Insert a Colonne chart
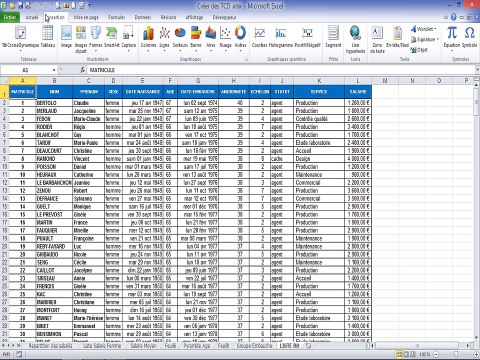480x360 pixels. tap(148, 38)
